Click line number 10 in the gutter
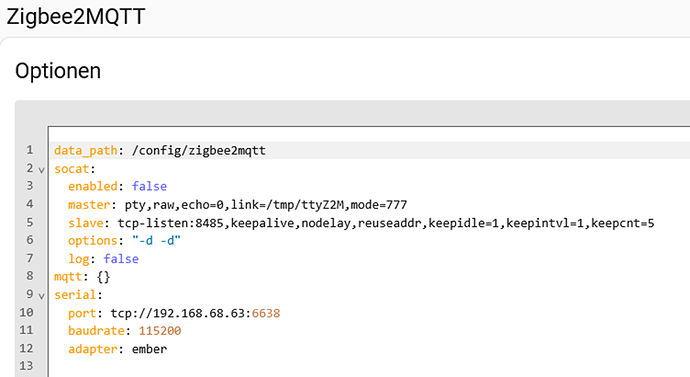Image resolution: width=690 pixels, height=377 pixels. [x=26, y=312]
